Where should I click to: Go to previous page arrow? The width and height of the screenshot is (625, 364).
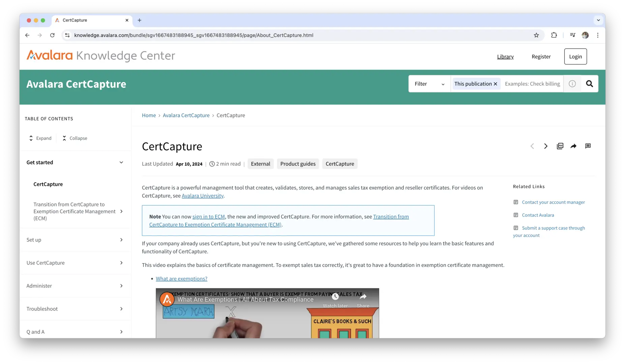point(532,146)
